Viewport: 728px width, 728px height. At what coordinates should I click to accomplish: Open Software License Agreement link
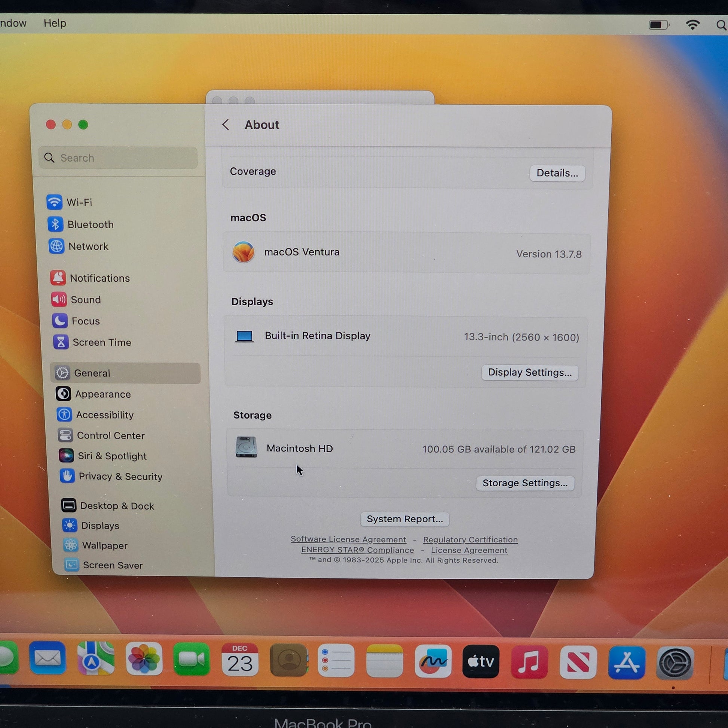click(x=348, y=539)
